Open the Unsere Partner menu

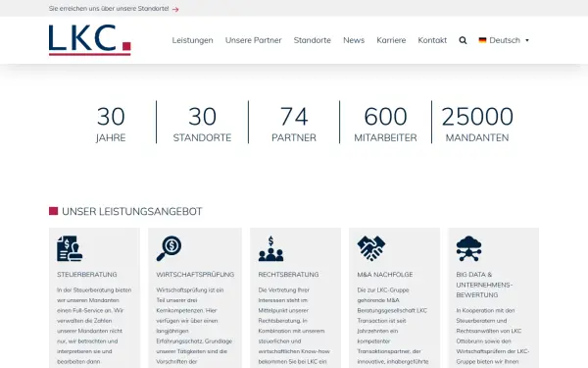[x=253, y=40]
